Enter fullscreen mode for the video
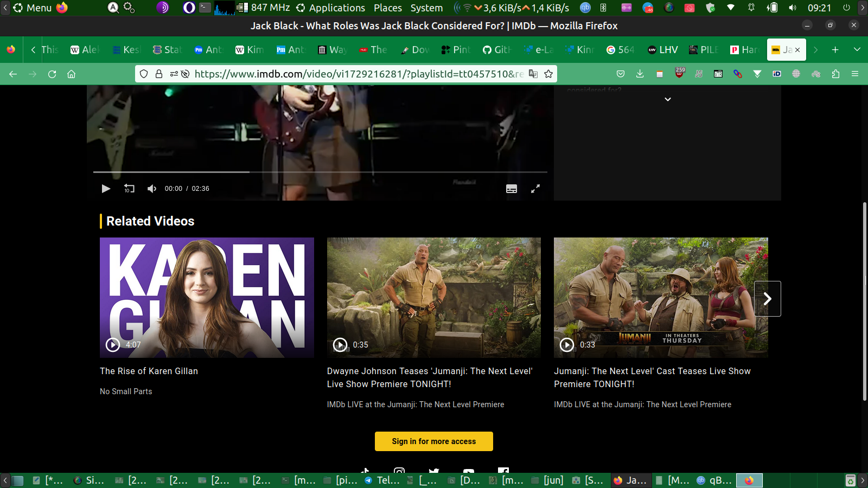The image size is (868, 488). coord(535,189)
